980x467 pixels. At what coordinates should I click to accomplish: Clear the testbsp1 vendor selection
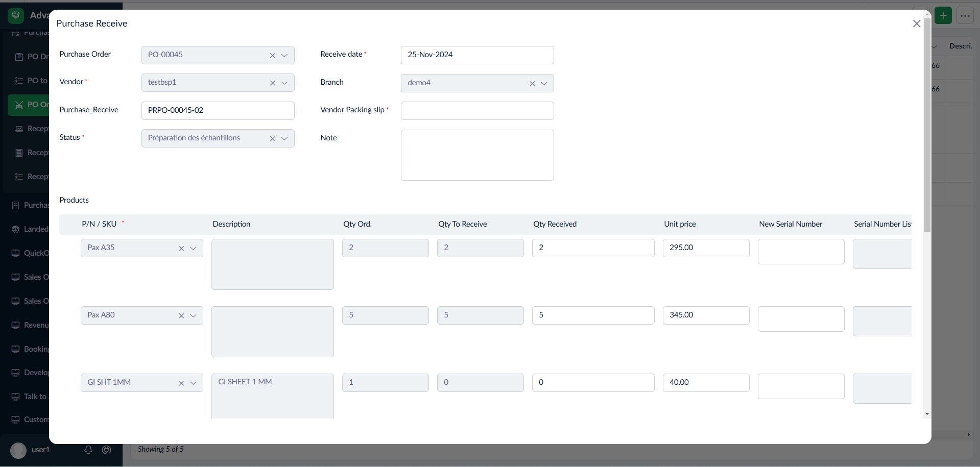click(x=272, y=83)
